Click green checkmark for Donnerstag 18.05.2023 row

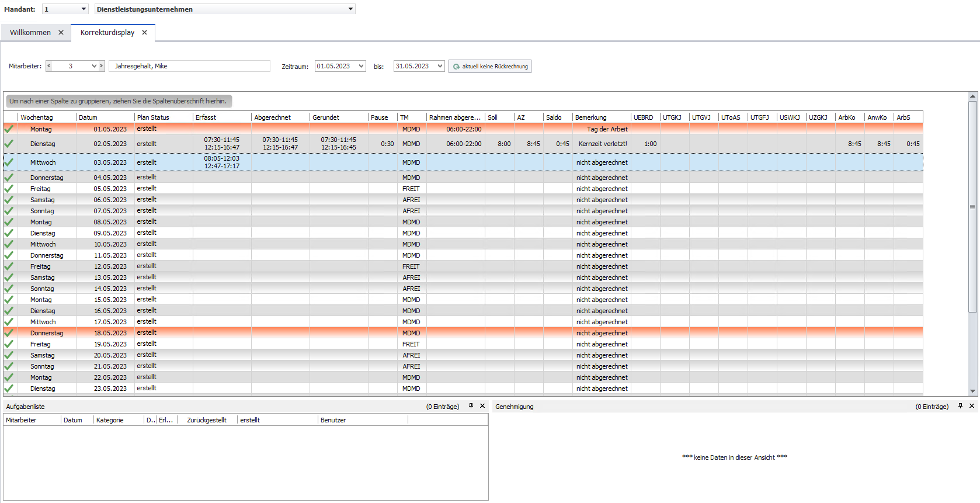pos(9,333)
